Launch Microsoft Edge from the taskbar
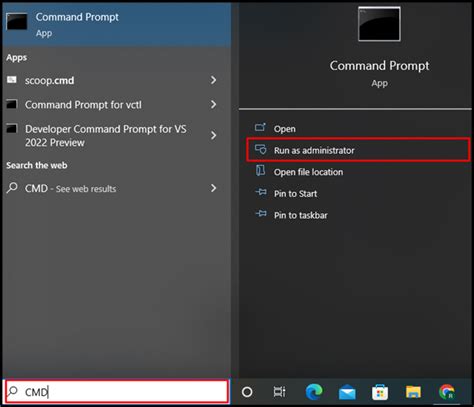 (314, 392)
